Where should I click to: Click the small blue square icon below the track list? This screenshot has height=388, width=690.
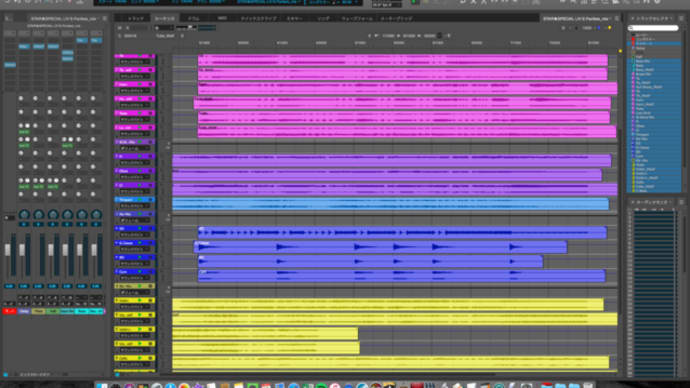(x=117, y=375)
